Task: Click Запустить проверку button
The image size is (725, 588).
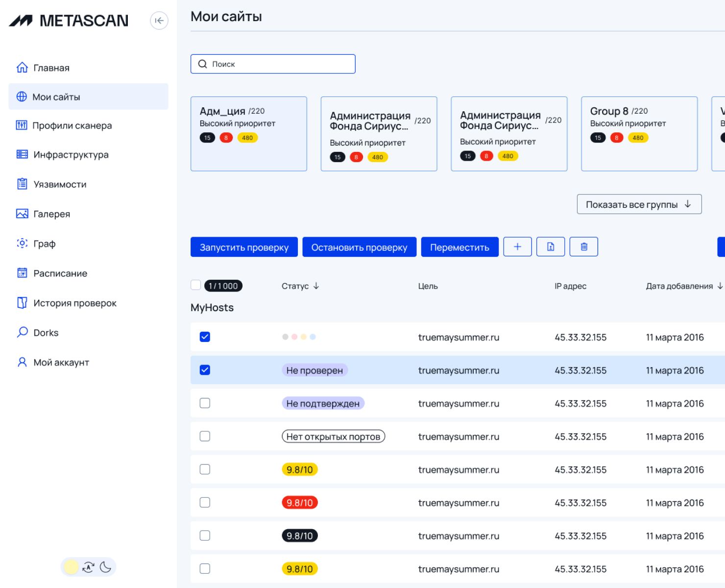Action: (244, 247)
